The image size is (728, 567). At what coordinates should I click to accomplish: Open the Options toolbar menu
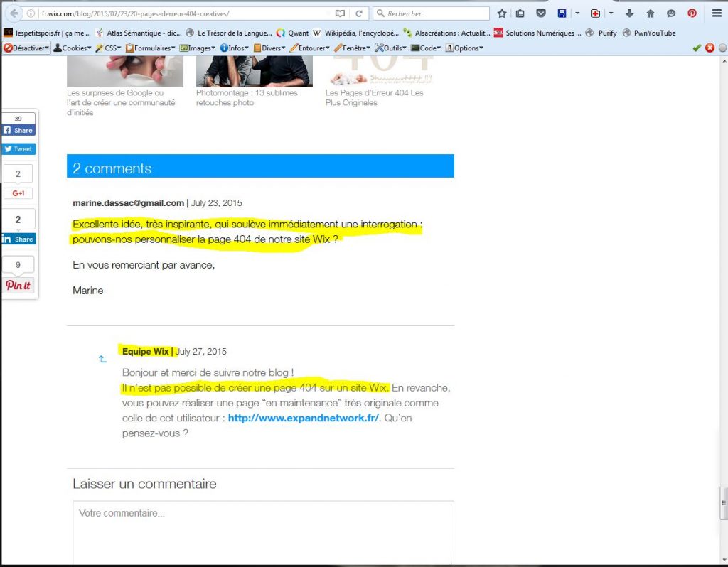(x=464, y=48)
